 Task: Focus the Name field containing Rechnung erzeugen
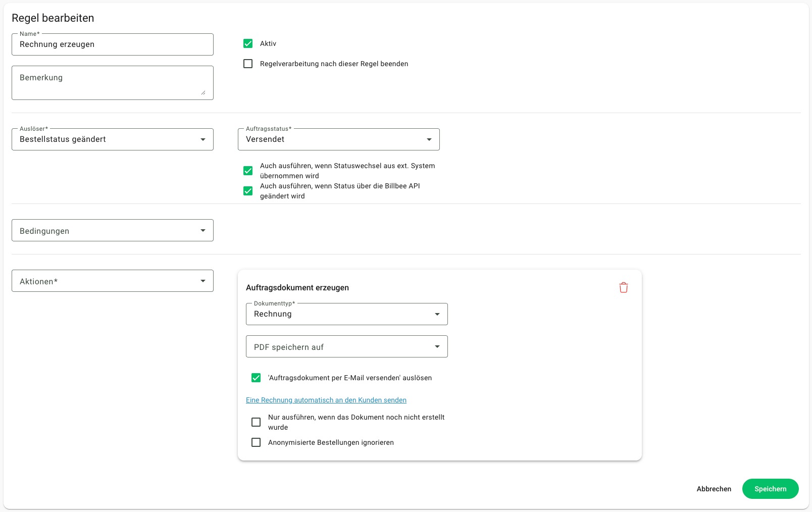pyautogui.click(x=113, y=44)
